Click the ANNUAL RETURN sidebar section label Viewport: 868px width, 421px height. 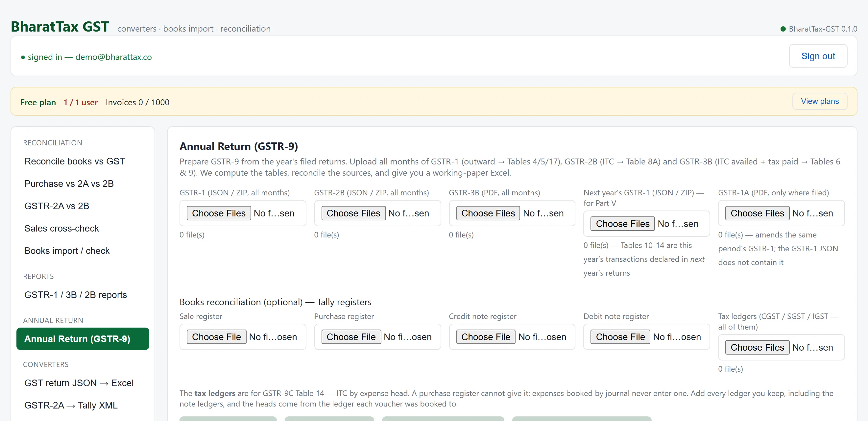[x=53, y=320]
